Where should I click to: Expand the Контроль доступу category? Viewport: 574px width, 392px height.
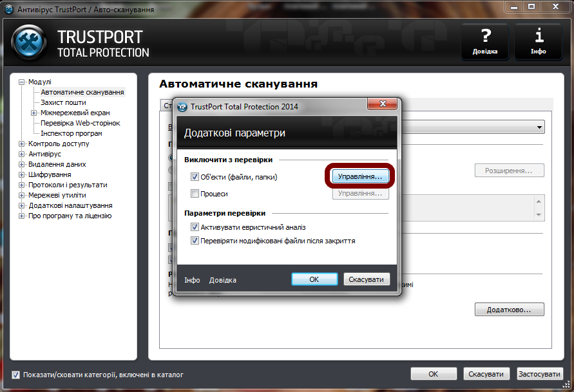[x=22, y=144]
